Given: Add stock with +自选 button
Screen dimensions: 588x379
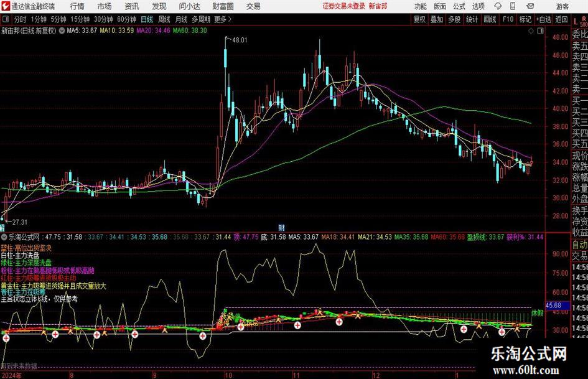Looking at the screenshot, I should point(544,19).
